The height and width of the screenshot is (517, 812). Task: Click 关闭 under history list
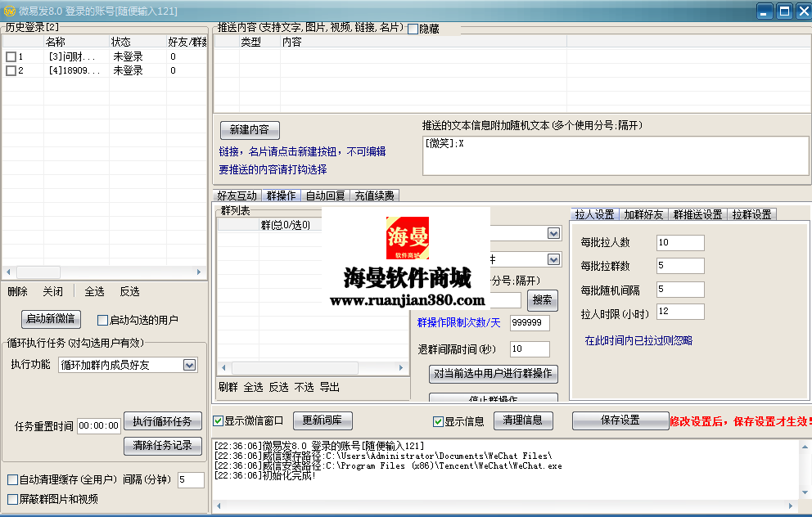pos(53,292)
